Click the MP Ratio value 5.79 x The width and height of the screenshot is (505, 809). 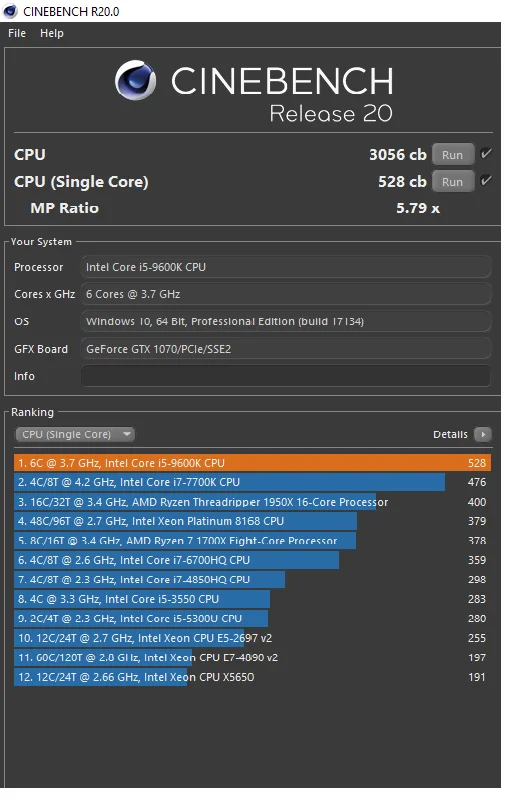pyautogui.click(x=418, y=208)
